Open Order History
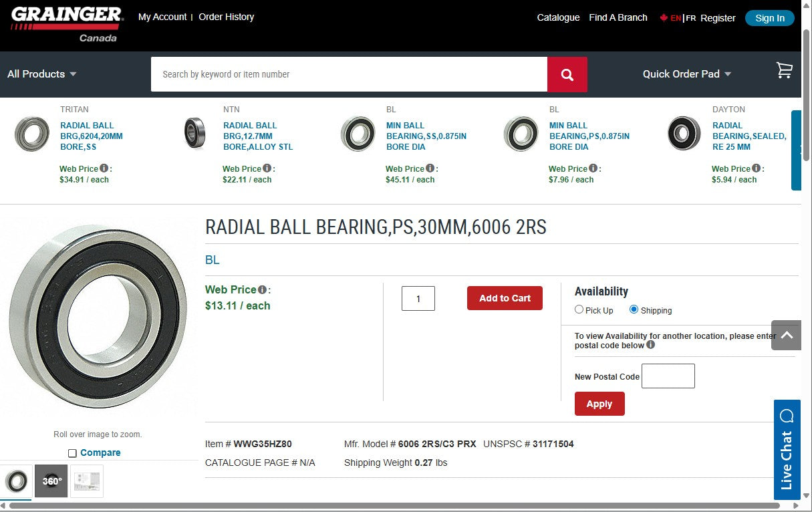Screen dimensions: 812x512 pyautogui.click(x=227, y=17)
